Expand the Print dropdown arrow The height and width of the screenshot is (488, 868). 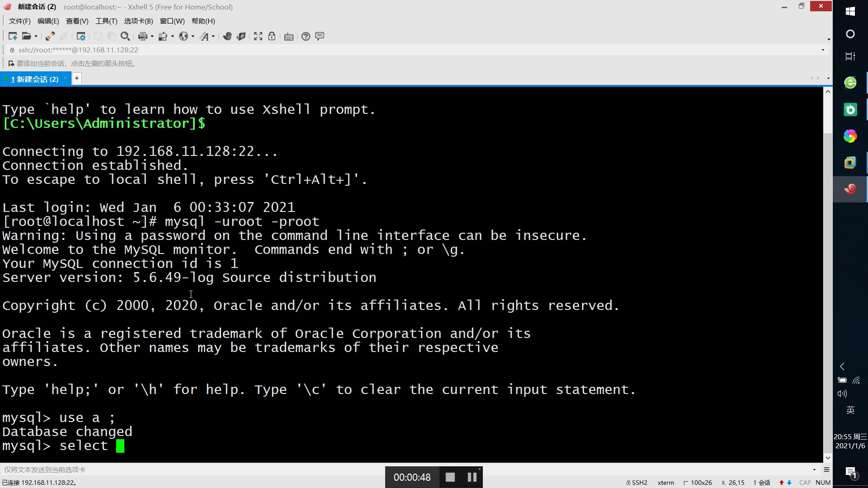click(x=152, y=37)
